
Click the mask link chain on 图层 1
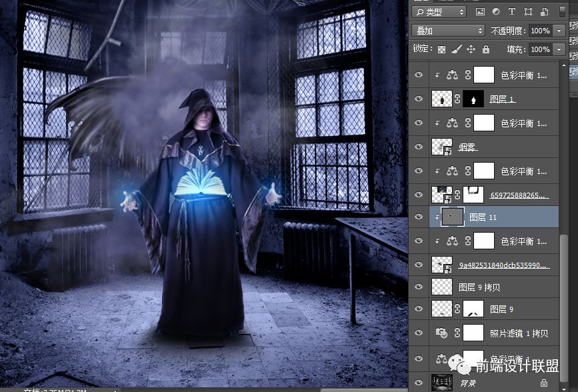point(457,99)
